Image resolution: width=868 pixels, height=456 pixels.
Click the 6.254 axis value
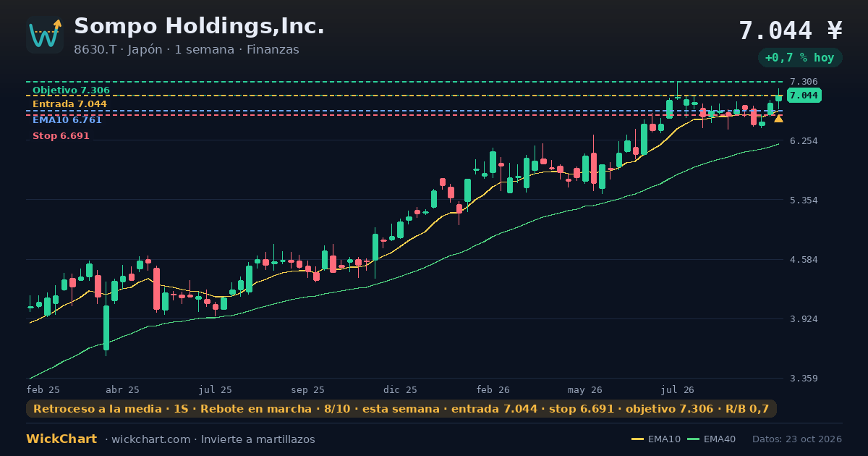tap(804, 140)
